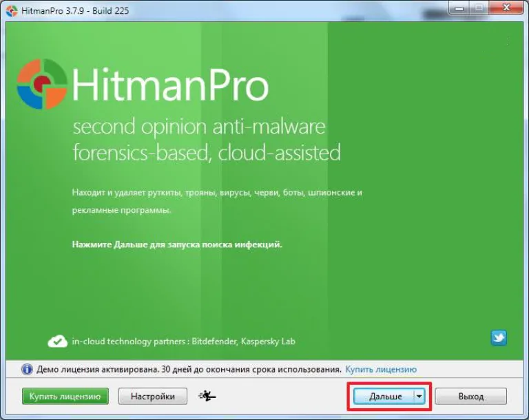Follow the blue Купить лицензию link
Screen dimensions: 529x420
[x=381, y=370]
